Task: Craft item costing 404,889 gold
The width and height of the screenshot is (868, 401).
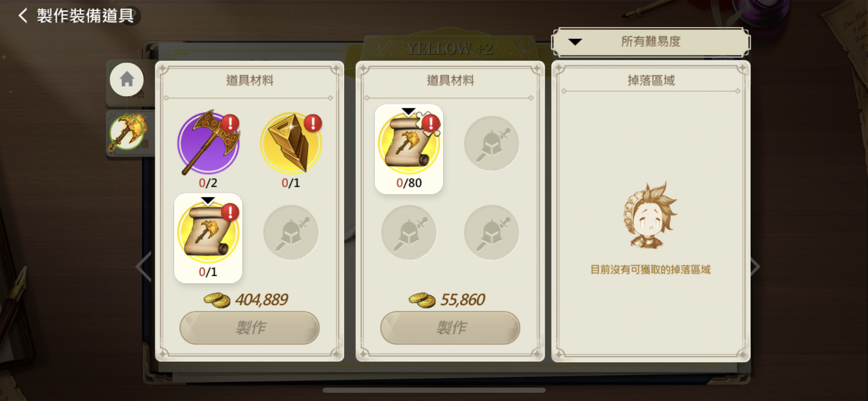Action: 250,328
